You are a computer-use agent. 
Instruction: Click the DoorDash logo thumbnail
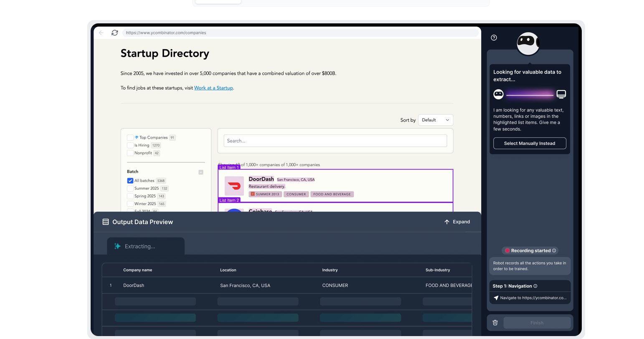(x=234, y=186)
